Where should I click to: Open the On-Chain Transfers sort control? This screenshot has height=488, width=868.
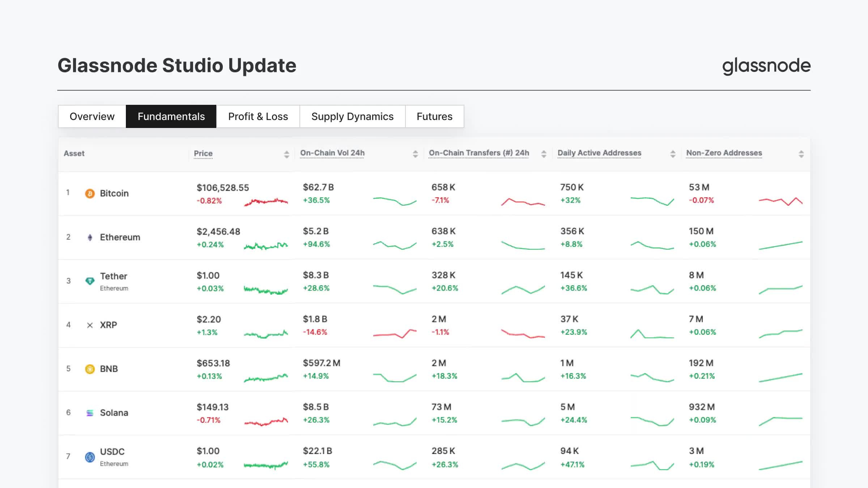(544, 153)
